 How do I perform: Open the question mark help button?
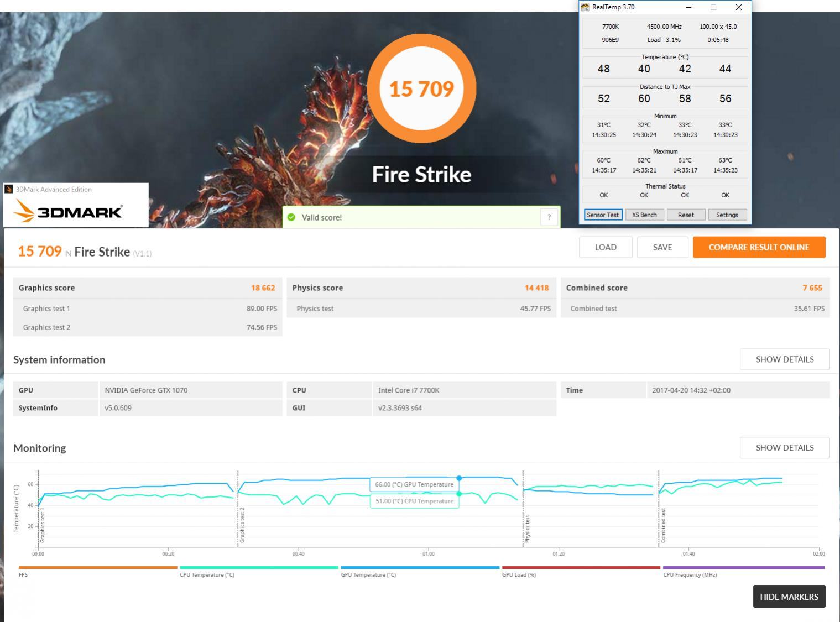point(549,217)
